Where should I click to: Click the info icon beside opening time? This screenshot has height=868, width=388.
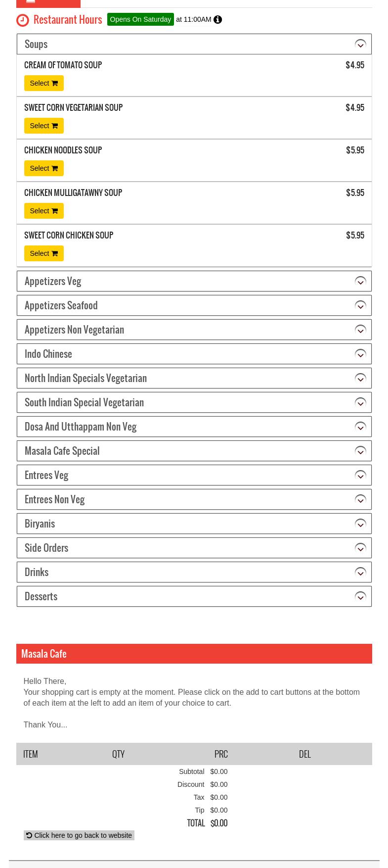click(x=217, y=20)
